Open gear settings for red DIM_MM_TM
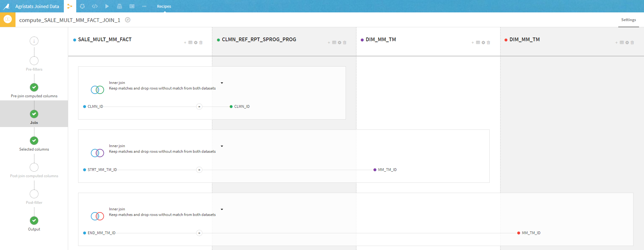 pos(627,42)
